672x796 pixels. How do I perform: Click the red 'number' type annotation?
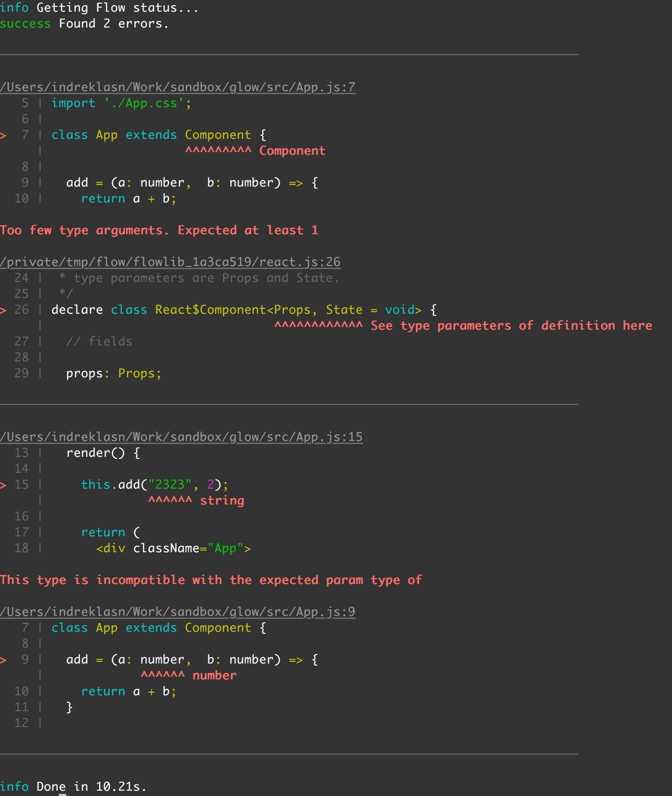[215, 675]
